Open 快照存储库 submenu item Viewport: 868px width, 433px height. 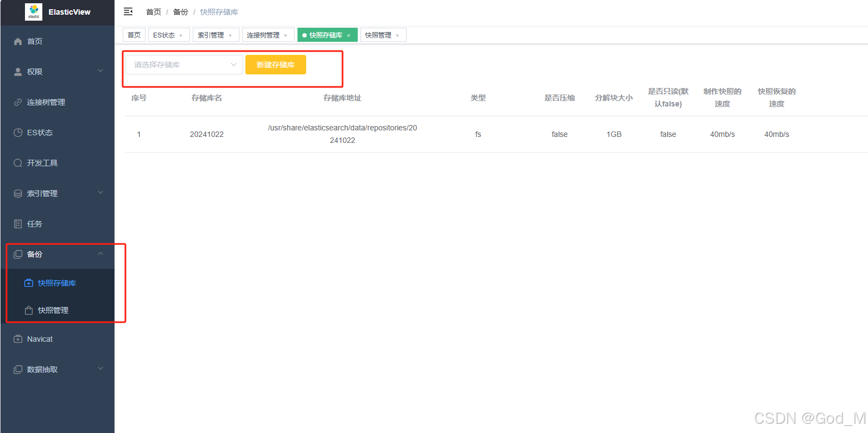[x=58, y=283]
